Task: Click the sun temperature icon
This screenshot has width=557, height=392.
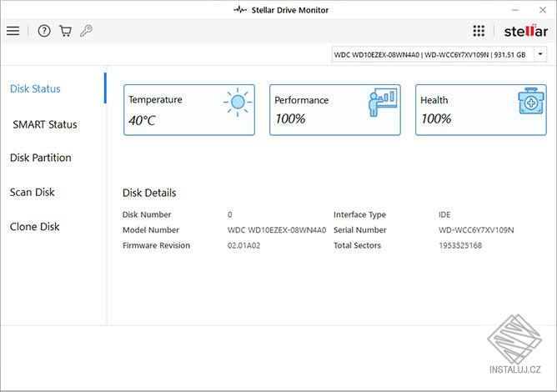Action: coord(238,103)
